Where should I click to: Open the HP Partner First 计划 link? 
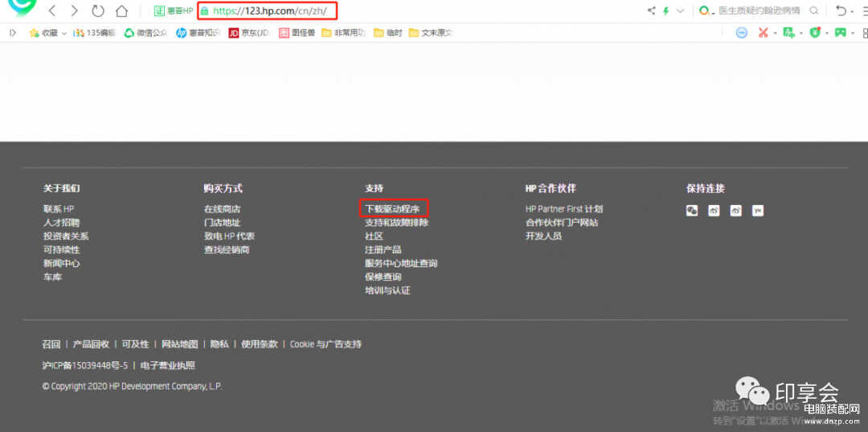tap(564, 209)
